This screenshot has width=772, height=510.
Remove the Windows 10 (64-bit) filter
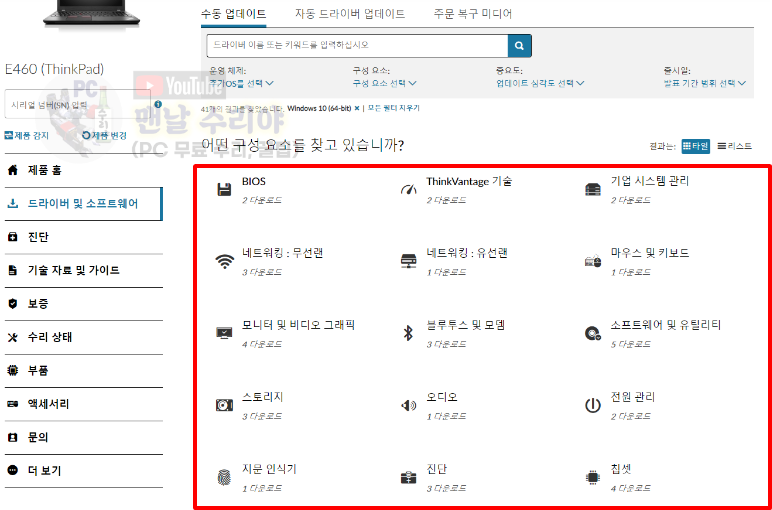pyautogui.click(x=357, y=108)
